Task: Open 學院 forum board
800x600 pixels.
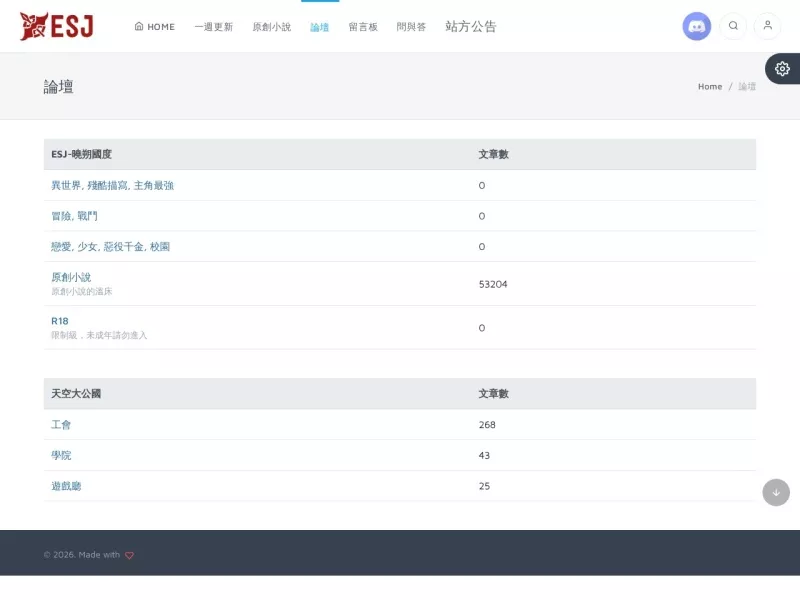Action: click(61, 455)
